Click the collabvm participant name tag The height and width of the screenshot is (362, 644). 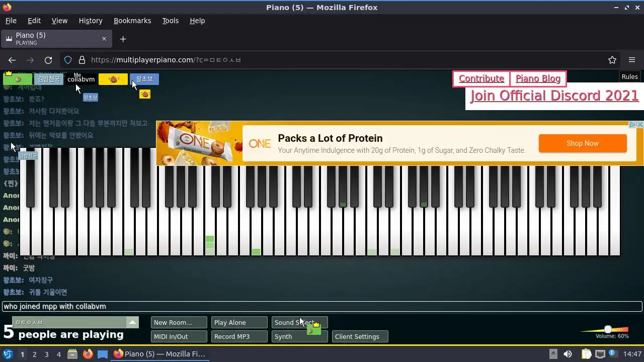81,79
